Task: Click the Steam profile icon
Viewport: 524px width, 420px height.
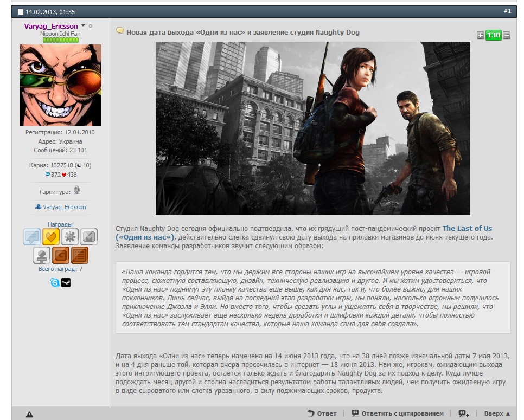Action: (66, 282)
